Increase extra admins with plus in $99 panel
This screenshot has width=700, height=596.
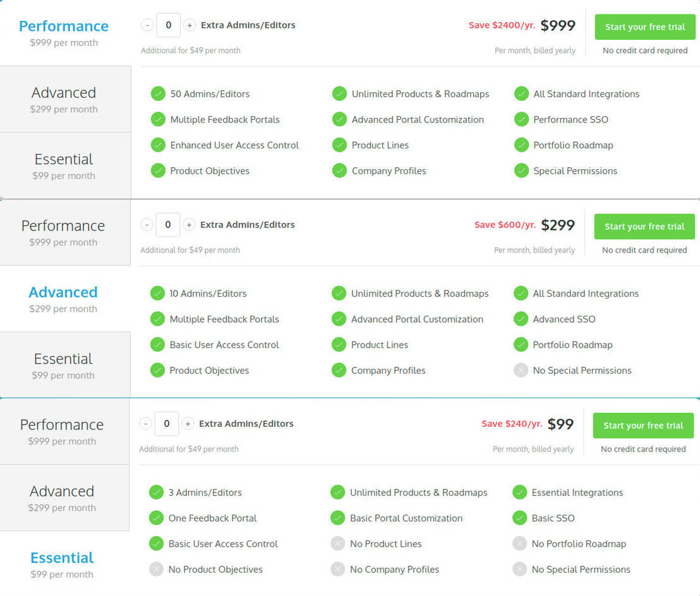tap(188, 424)
